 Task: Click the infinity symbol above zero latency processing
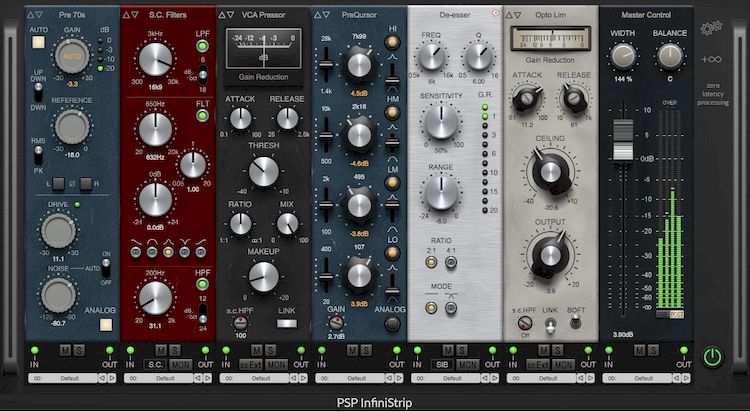point(711,60)
